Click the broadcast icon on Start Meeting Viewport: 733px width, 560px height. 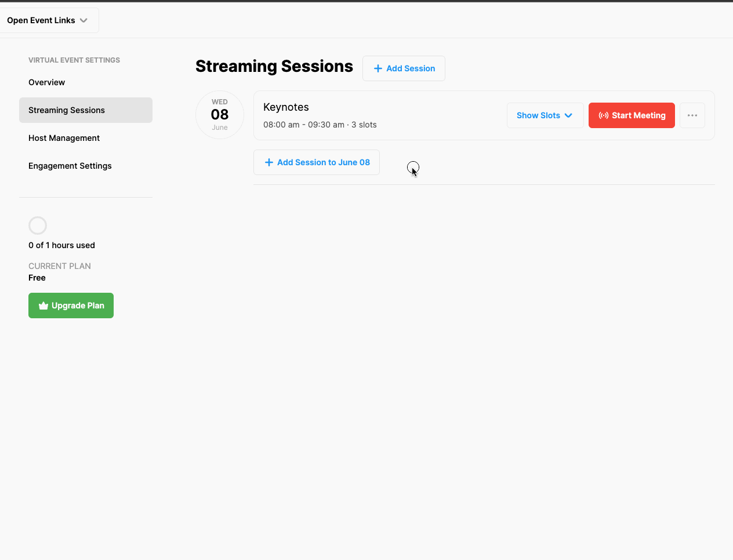[x=605, y=115]
